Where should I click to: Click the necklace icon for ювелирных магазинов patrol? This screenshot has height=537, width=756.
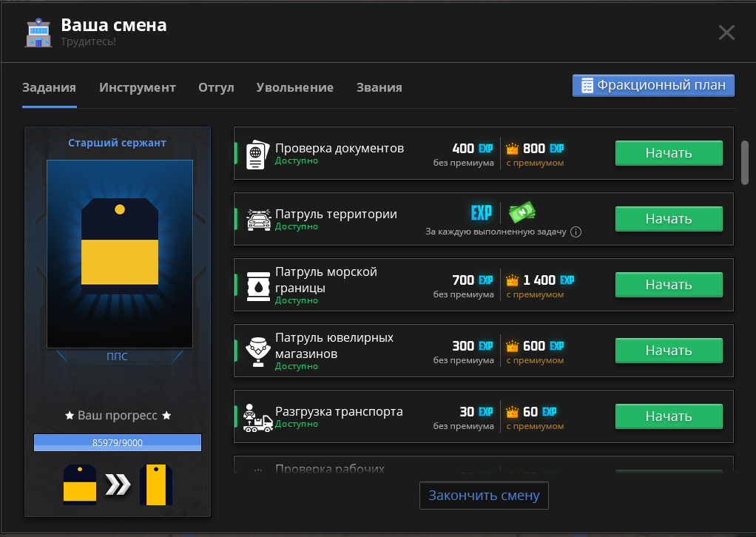pos(258,352)
